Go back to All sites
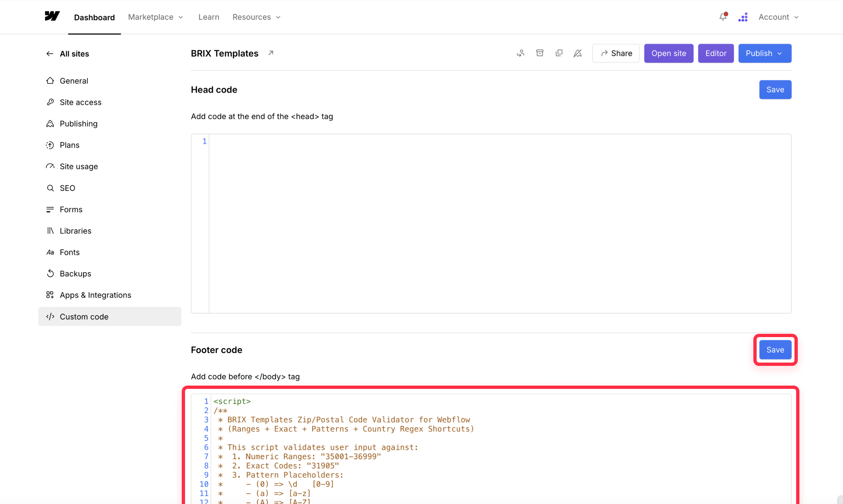843x504 pixels. coord(74,53)
